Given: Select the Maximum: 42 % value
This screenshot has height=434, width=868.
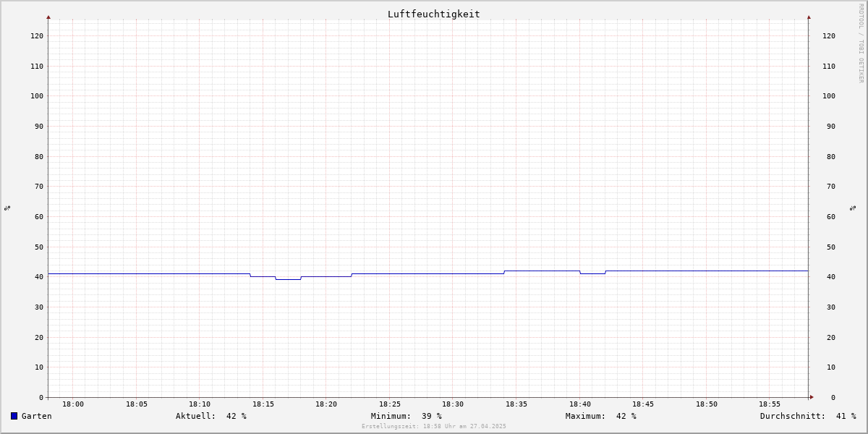Looking at the screenshot, I should [601, 416].
